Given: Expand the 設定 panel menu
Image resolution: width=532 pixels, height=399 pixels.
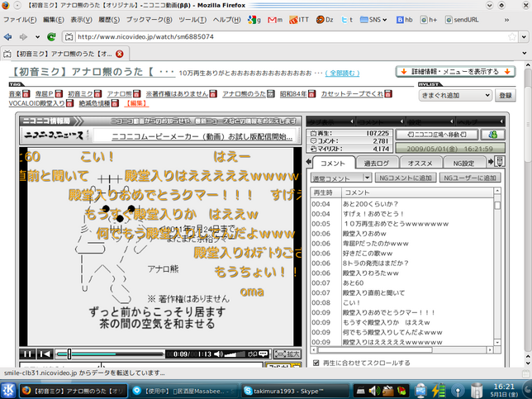Looking at the screenshot, I should 430,121.
